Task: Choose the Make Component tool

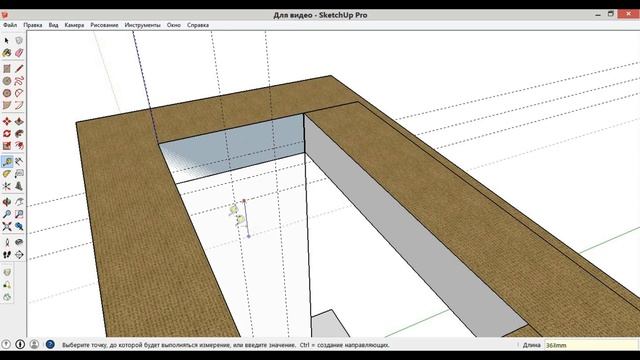Action: [19, 40]
